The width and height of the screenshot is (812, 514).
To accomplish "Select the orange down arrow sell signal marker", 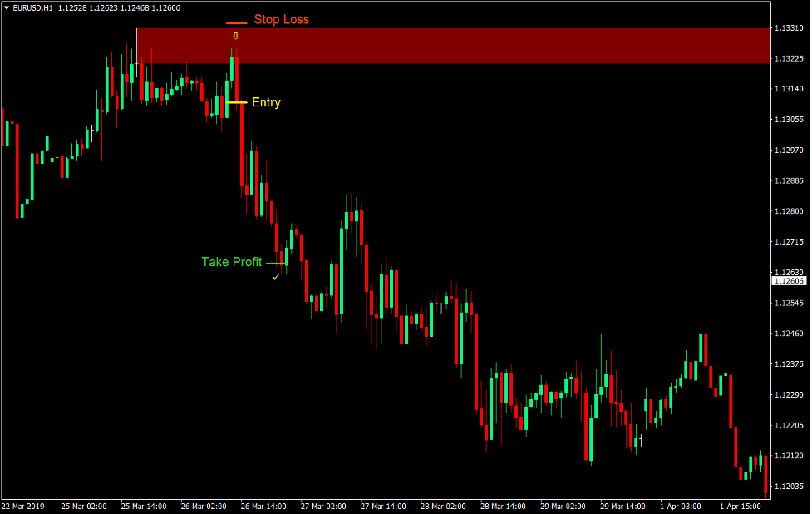I will tap(235, 36).
